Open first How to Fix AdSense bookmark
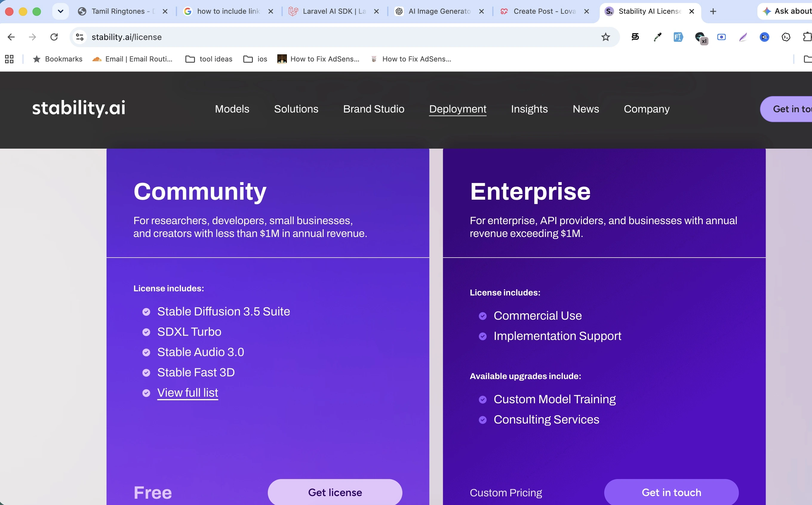Screen dimensions: 812x505 318,59
